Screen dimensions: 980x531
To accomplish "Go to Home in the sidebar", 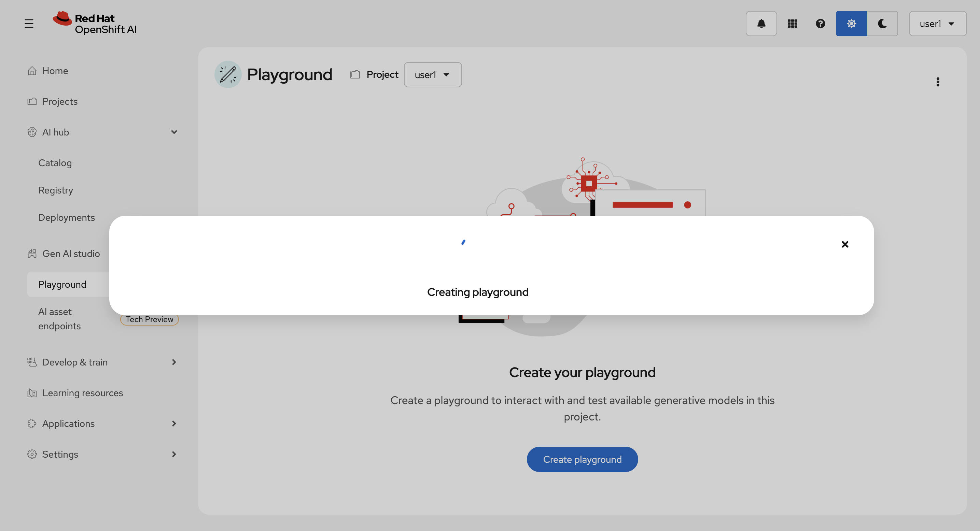I will click(55, 71).
